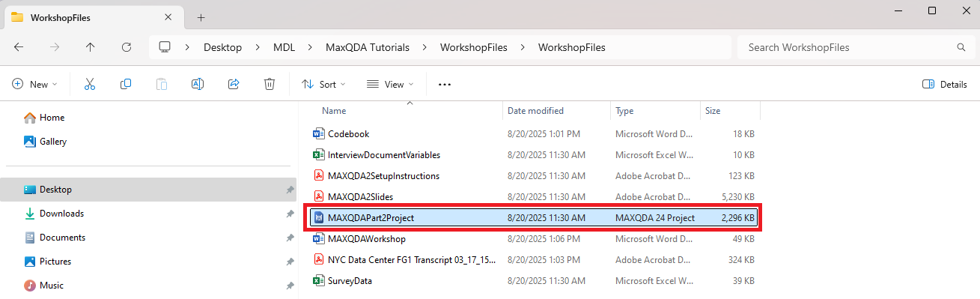Open a new tab with plus button
The height and width of the screenshot is (299, 980).
[x=201, y=17]
